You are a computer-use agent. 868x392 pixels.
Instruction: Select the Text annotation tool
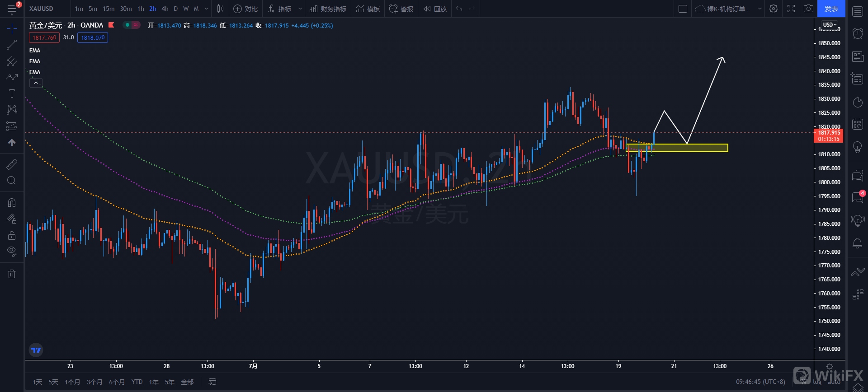pos(12,93)
